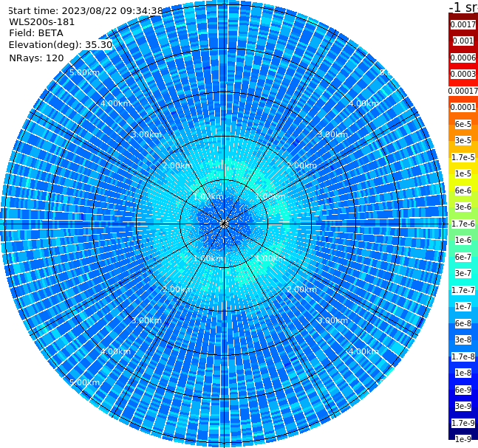Click the '-1 sr' units title above color bar
The image size is (478, 448).
(x=463, y=7)
